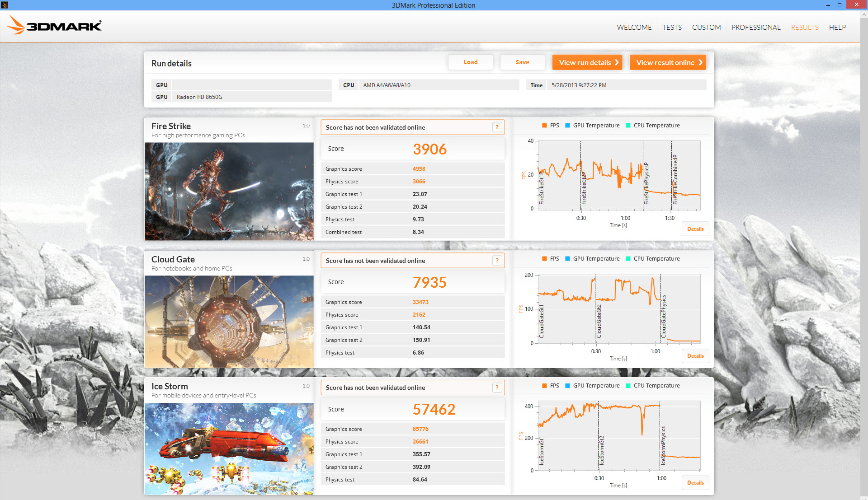Screen dimensions: 868x500
Task: Open help for Fire Strike validation message
Action: tap(497, 127)
